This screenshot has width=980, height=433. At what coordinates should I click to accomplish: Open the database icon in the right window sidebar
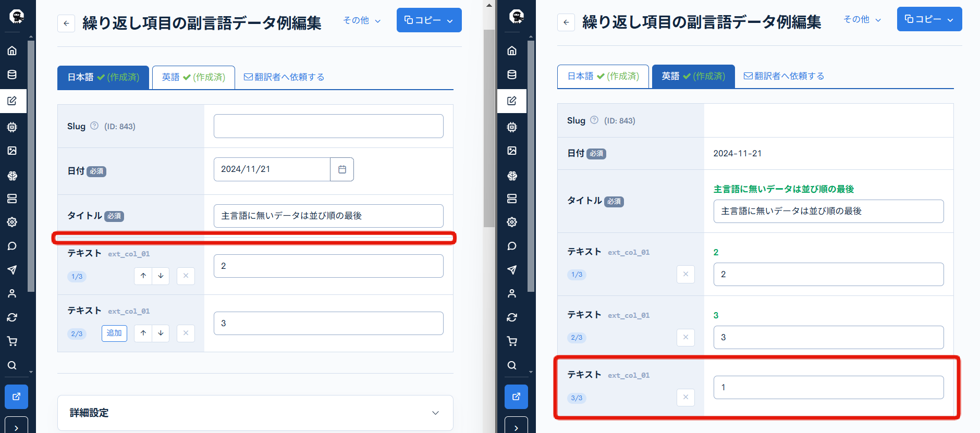pos(512,75)
